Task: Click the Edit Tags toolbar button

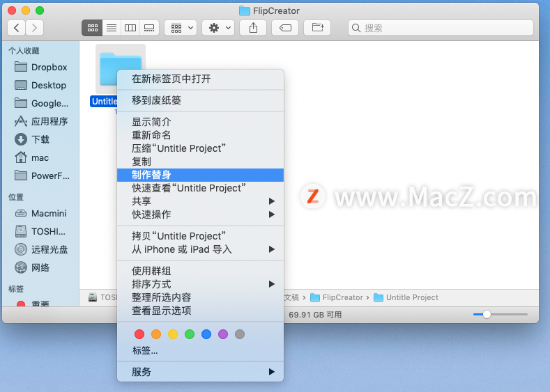Action: click(285, 28)
